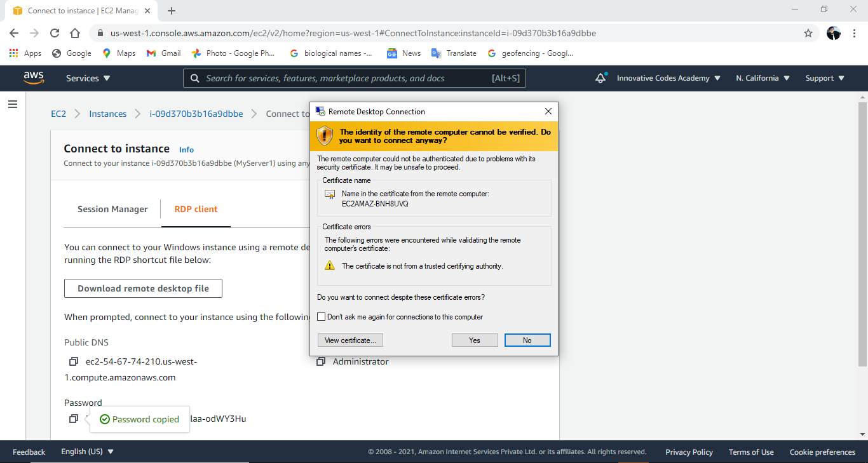Copy the Administrator username with copy icon
The height and width of the screenshot is (463, 868).
[x=321, y=361]
